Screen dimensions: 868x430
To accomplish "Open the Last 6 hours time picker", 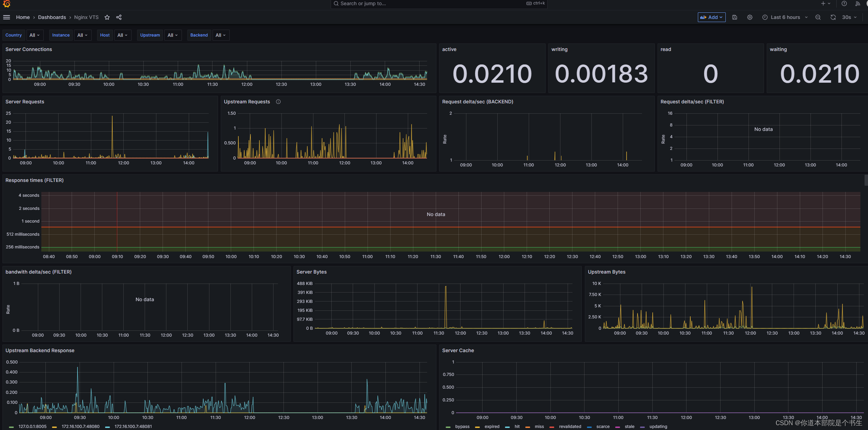I will (785, 17).
